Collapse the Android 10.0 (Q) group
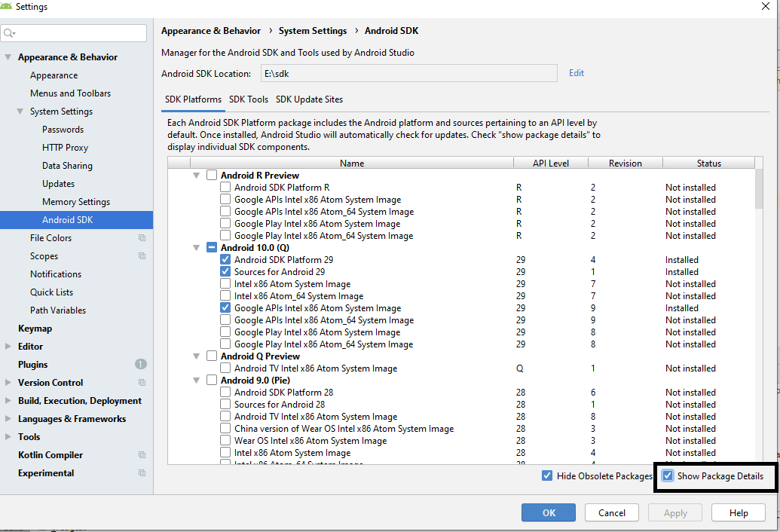The image size is (780, 532). pyautogui.click(x=197, y=248)
